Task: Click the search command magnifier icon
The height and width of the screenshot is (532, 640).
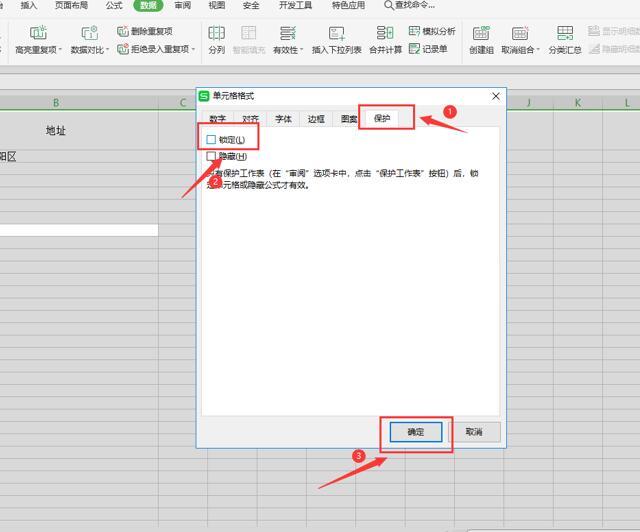Action: pos(389,5)
